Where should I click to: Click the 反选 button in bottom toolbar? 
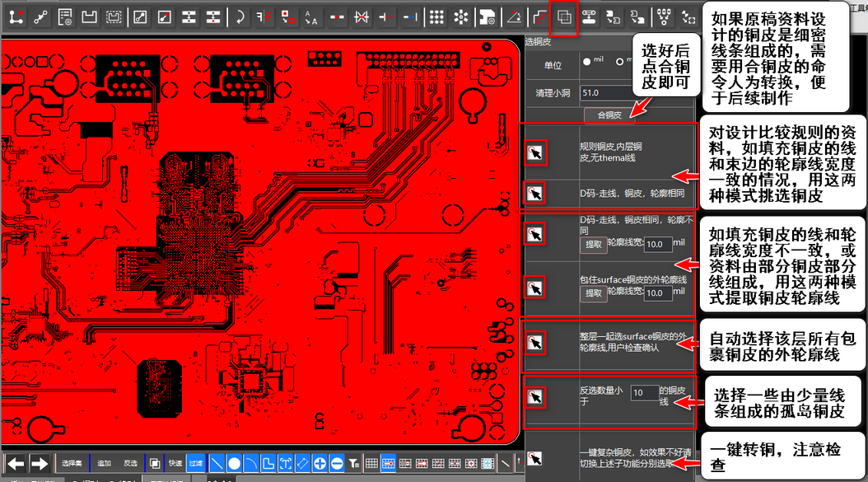(x=130, y=463)
